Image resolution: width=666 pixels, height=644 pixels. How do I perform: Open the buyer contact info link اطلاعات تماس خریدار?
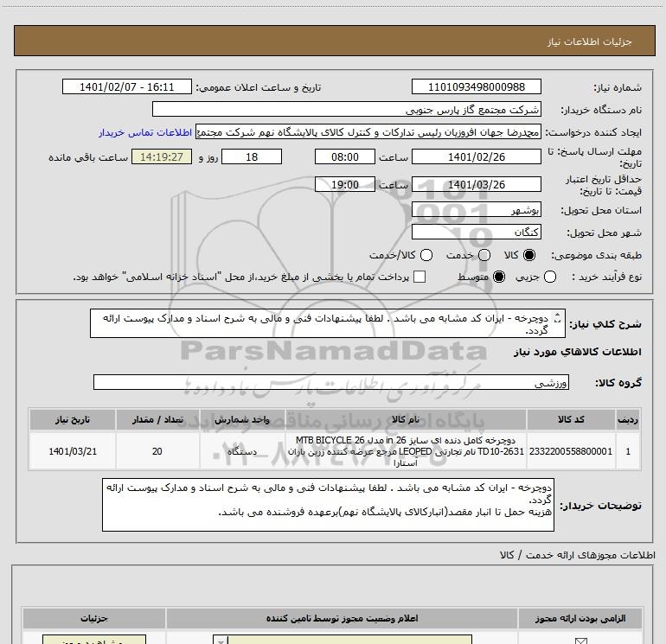point(145,132)
